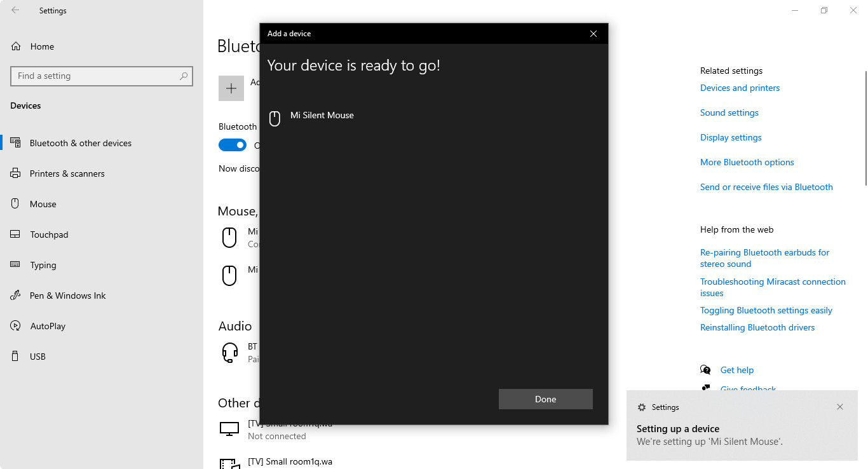Click Done in Add a device dialog
This screenshot has height=469, width=868.
tap(545, 399)
